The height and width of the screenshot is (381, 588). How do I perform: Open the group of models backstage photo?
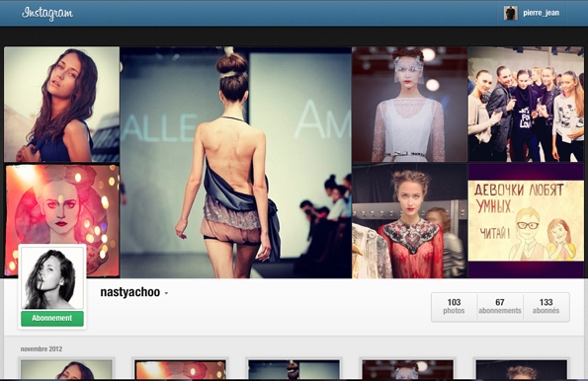tap(526, 105)
